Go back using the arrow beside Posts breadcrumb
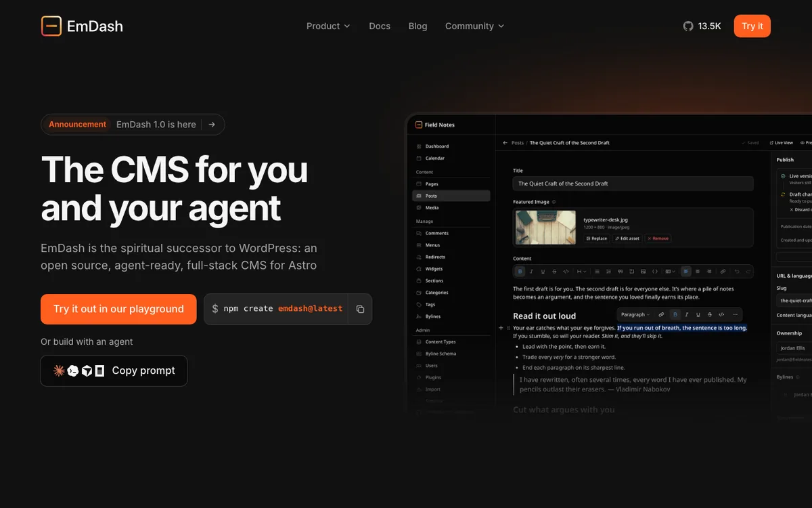 [x=505, y=143]
